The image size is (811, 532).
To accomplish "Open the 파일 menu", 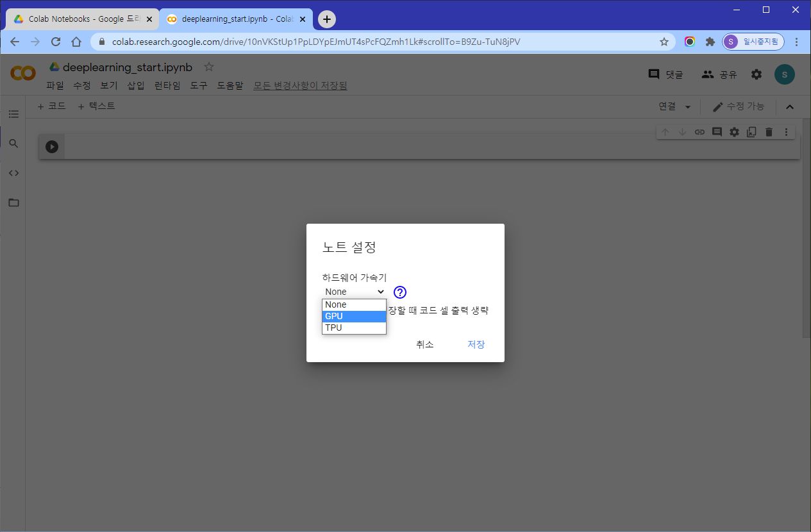I will 55,85.
